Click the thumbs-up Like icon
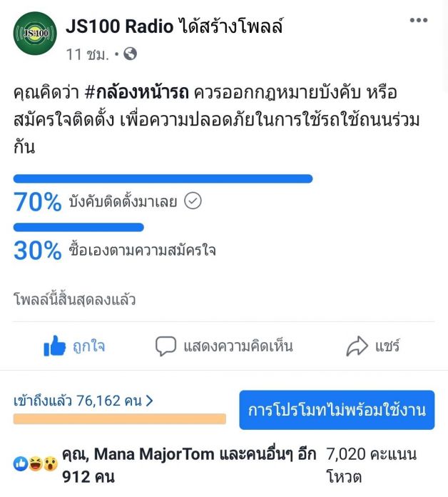 tap(54, 347)
